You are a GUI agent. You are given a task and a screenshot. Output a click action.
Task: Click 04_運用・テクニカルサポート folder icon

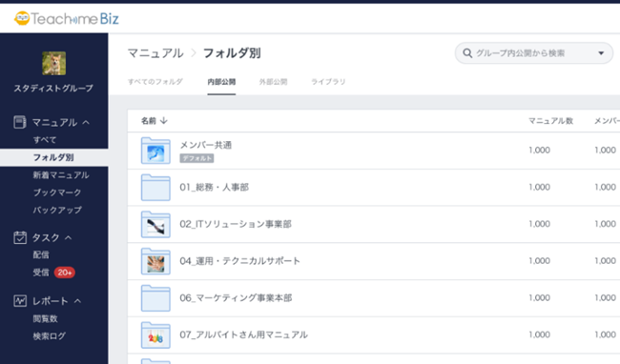pyautogui.click(x=155, y=261)
